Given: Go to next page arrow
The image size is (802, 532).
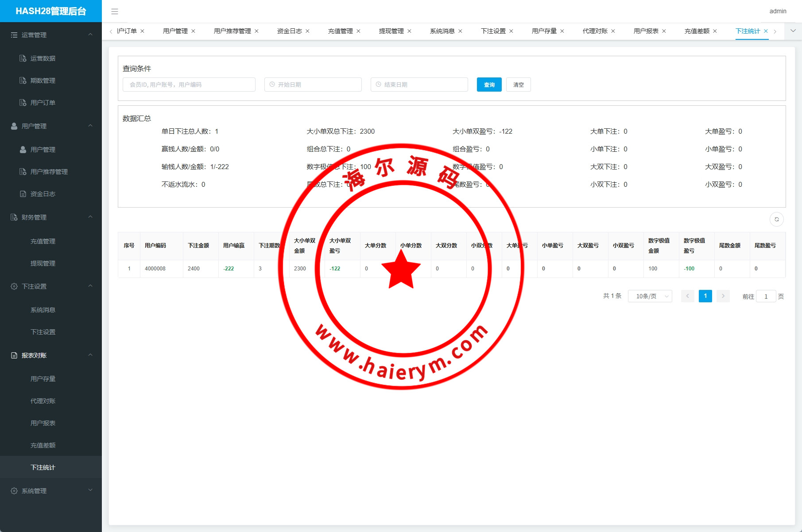Looking at the screenshot, I should tap(723, 296).
